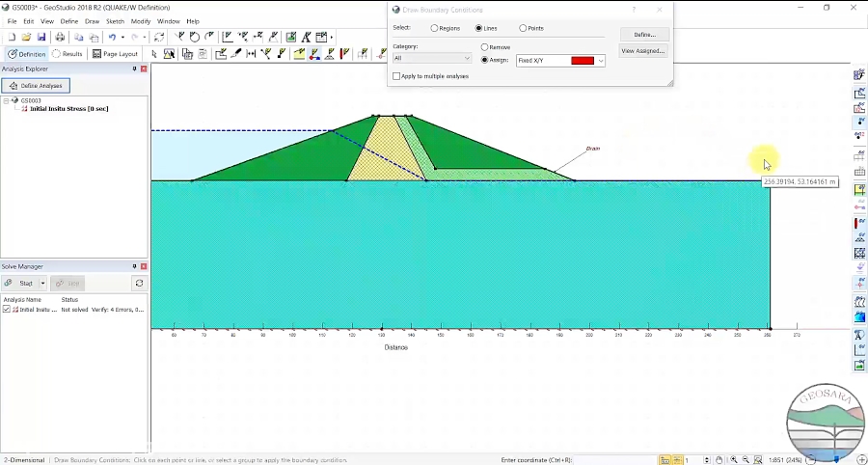
Task: Click the Undo arrow icon
Action: 112,38
